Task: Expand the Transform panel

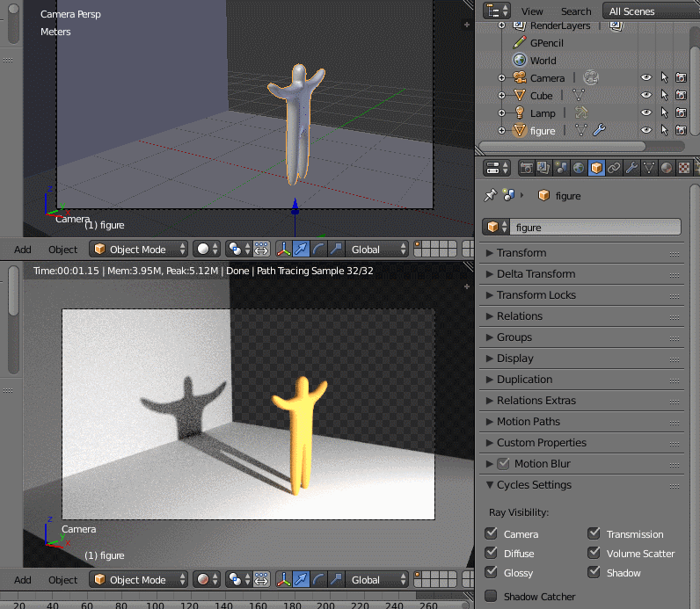Action: (x=581, y=253)
